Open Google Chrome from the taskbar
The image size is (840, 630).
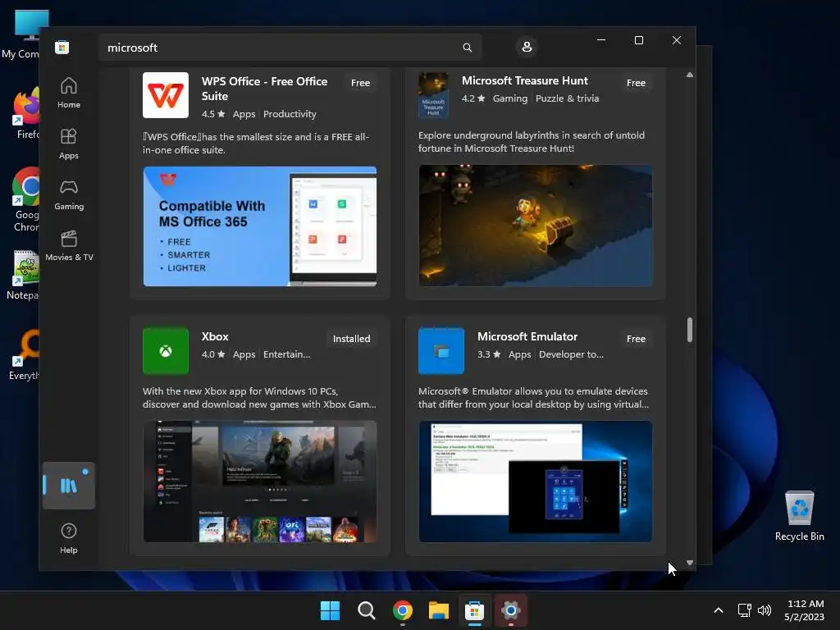tap(402, 610)
